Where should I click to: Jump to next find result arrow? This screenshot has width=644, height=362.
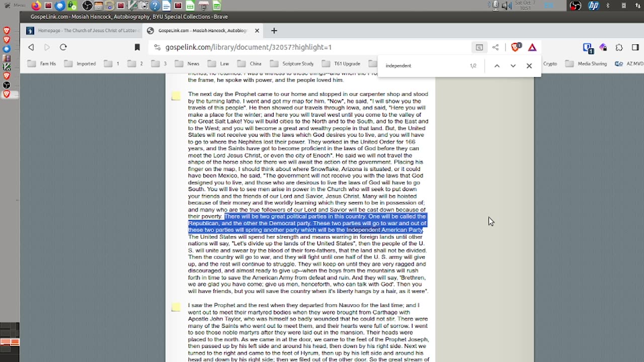513,66
